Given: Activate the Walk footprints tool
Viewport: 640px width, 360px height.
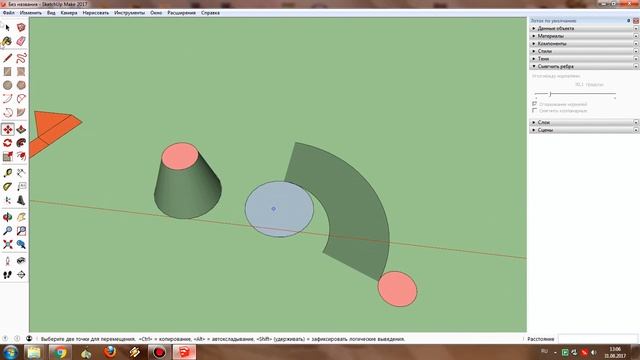Looking at the screenshot, I should tap(7, 275).
